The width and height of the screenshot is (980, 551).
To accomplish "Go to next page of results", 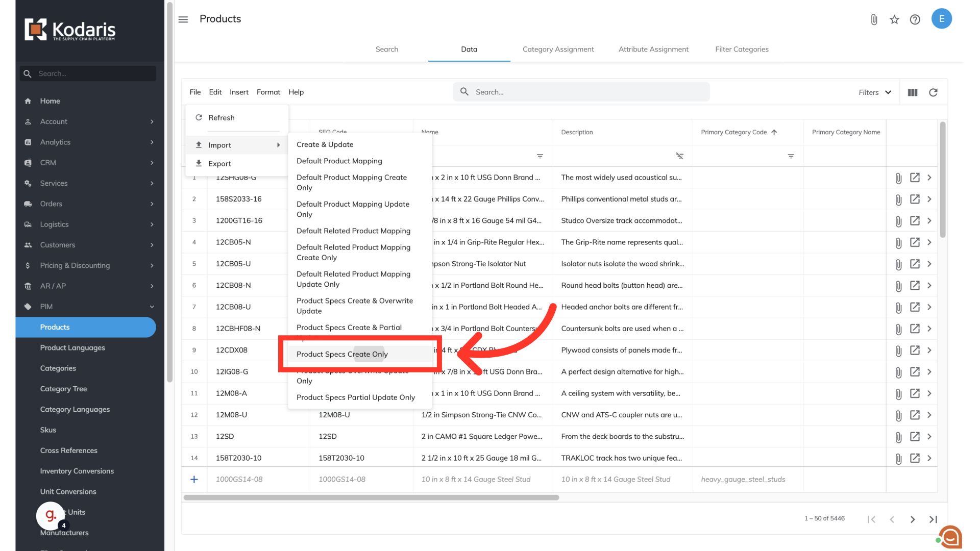I will [x=912, y=519].
